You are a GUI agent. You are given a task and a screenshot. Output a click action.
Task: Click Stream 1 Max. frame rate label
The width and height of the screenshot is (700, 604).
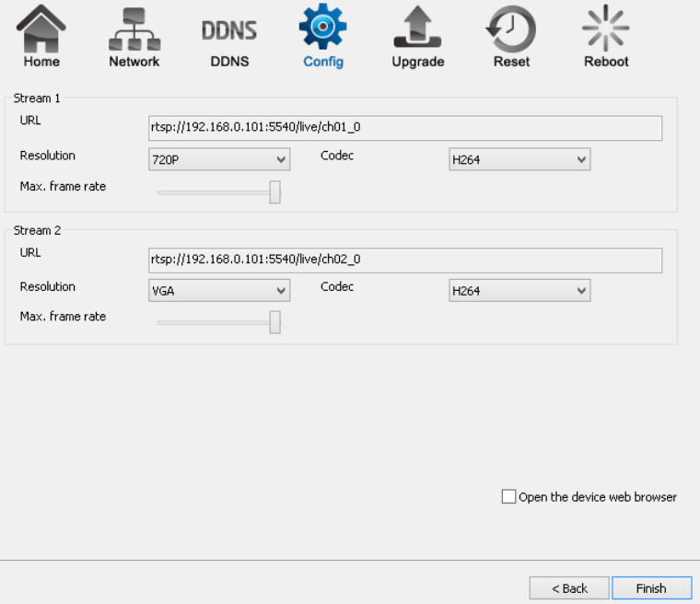[63, 186]
